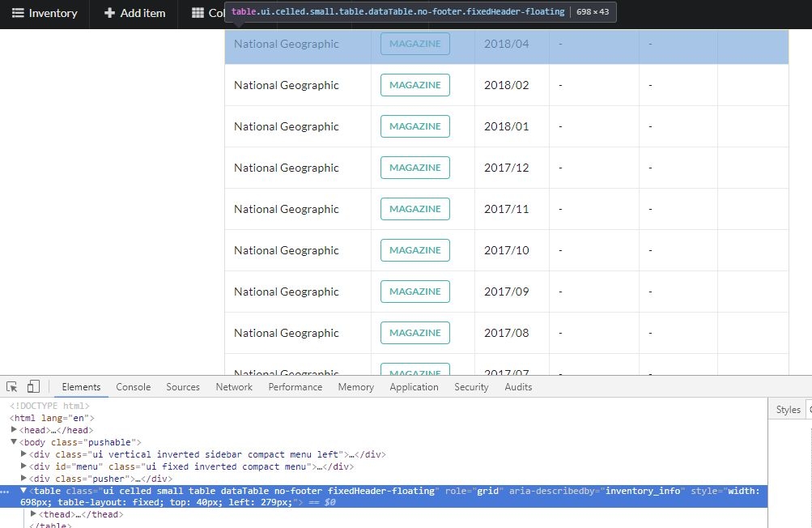The image size is (812, 528).
Task: Click the ellipsis beside the selected table node
Action: (x=5, y=492)
